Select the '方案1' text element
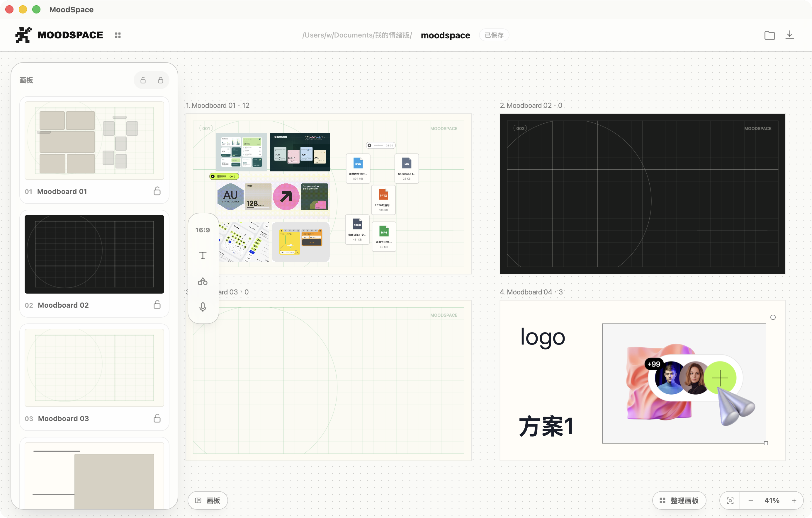 (x=546, y=426)
